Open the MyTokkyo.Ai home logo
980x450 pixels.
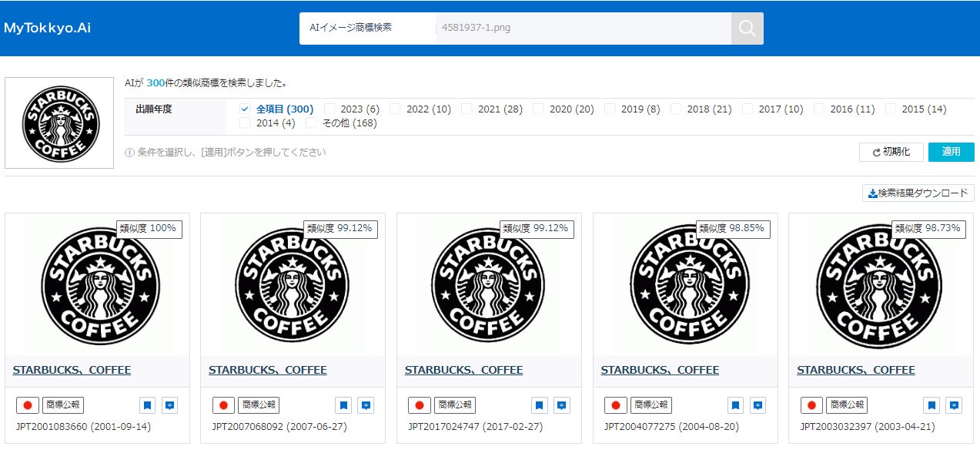(x=47, y=28)
